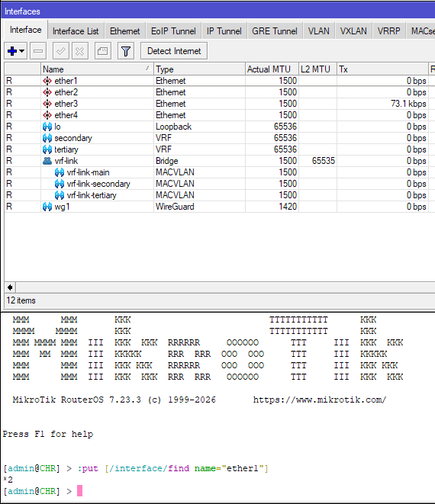
Task: Click the tertiary VRF interface icon
Action: [x=47, y=149]
